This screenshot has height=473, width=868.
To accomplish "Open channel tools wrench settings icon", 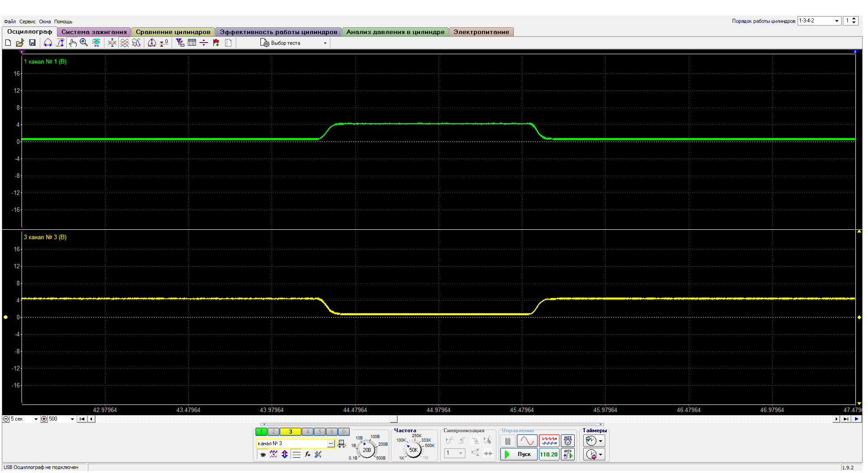I will click(x=318, y=455).
